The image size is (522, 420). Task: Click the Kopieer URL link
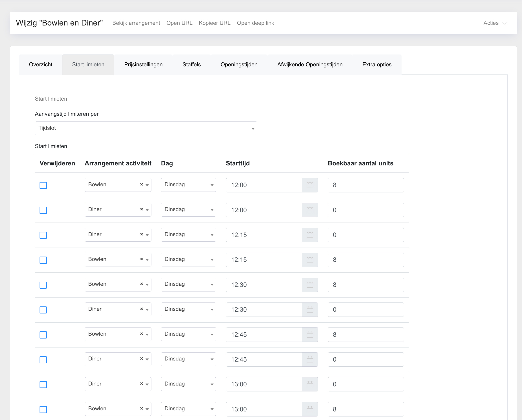point(214,23)
